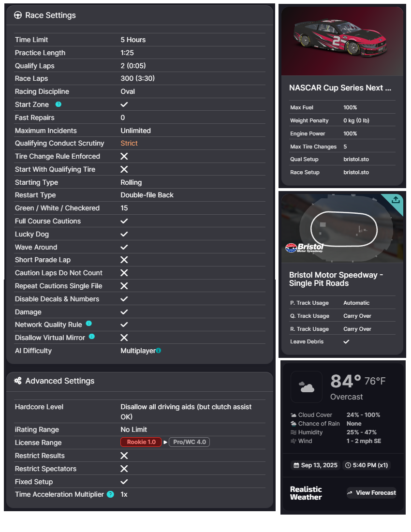Click the overcast cloud weather icon
This screenshot has width=411, height=532.
[307, 387]
